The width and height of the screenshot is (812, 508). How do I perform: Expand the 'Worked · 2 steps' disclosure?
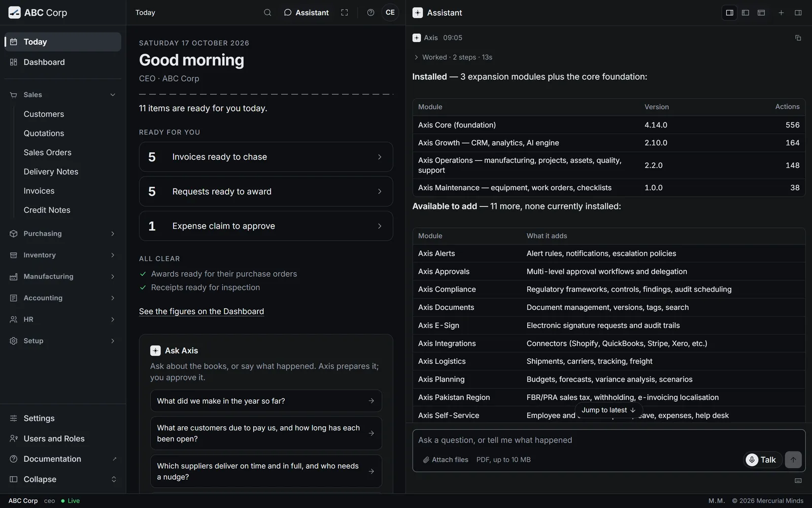453,57
